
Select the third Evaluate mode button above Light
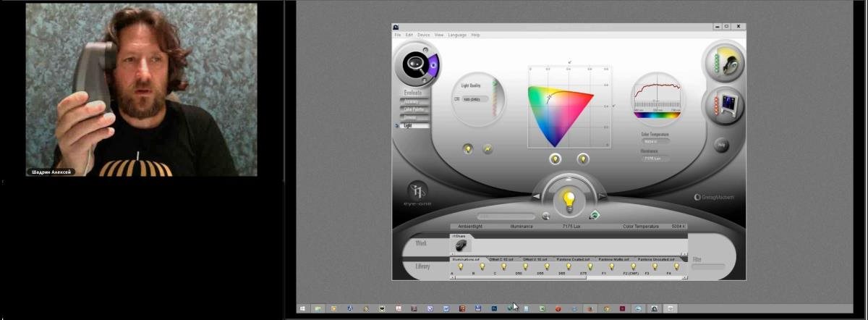tap(415, 117)
